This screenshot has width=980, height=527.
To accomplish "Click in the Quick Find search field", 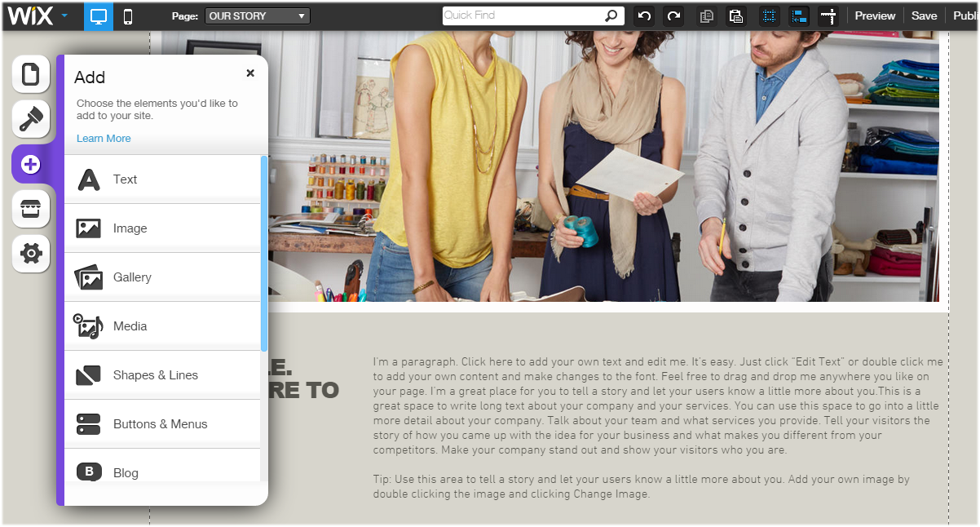I will tap(522, 15).
